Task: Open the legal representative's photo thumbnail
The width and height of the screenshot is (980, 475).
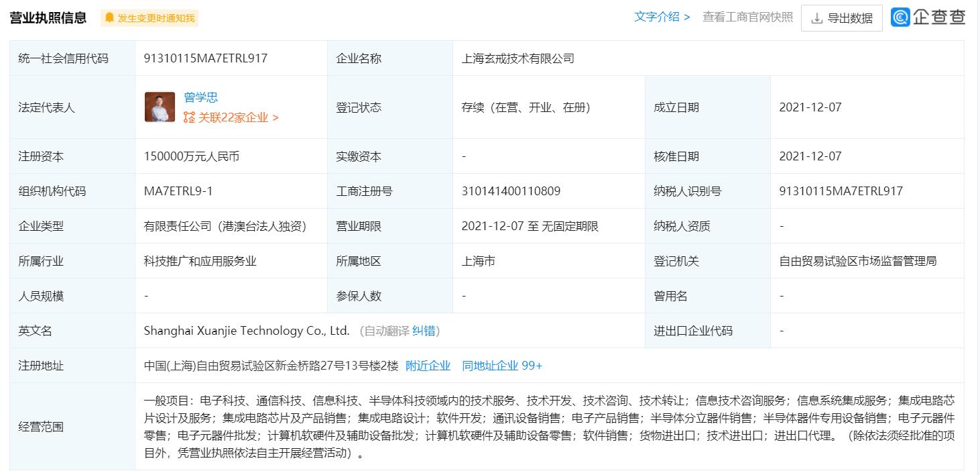Action: pos(160,107)
